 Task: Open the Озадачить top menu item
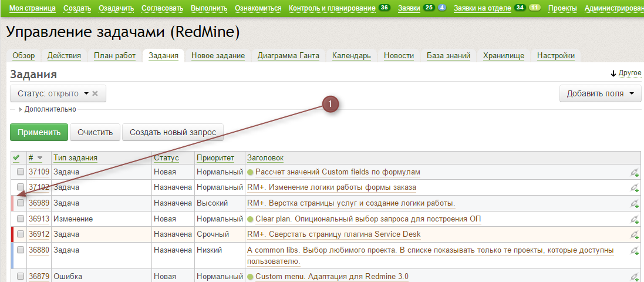pos(116,8)
